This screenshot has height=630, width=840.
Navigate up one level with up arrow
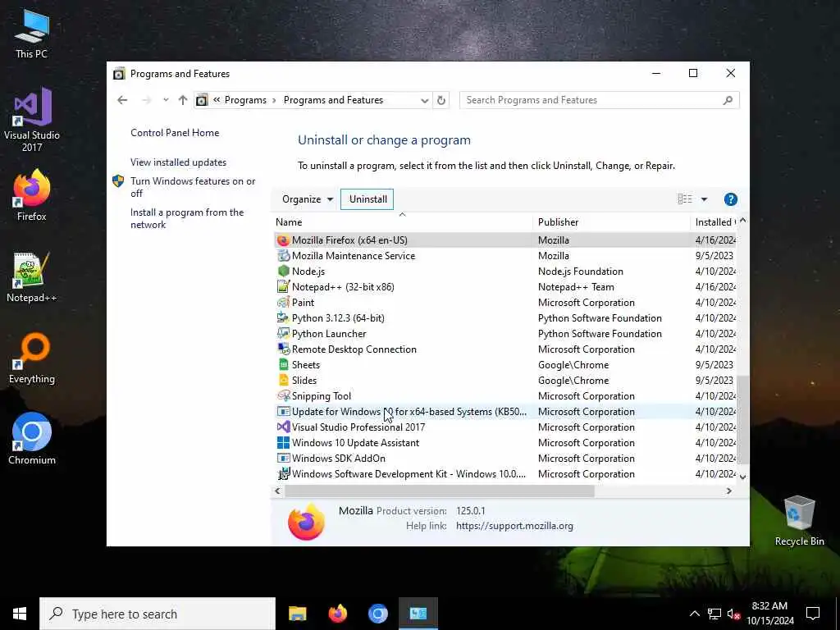click(183, 100)
